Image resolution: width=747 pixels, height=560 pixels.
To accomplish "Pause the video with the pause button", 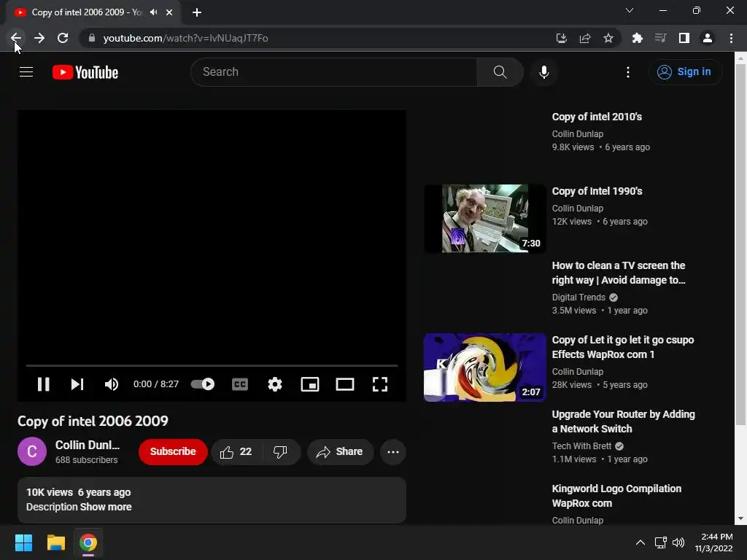I will click(43, 384).
